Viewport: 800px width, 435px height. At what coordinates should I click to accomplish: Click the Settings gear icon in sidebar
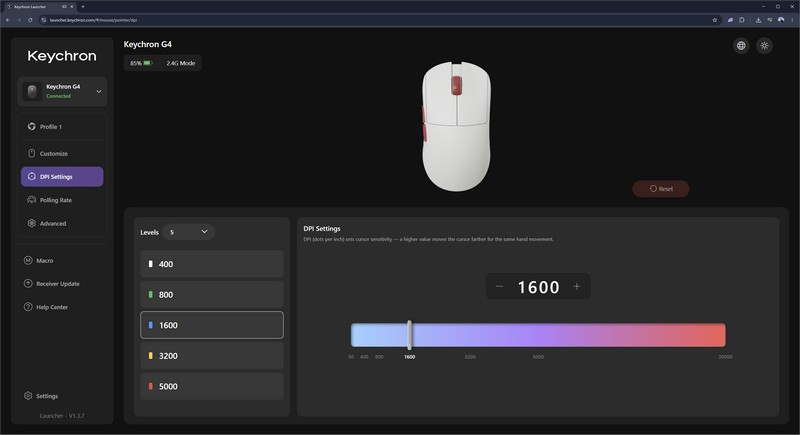click(x=28, y=396)
